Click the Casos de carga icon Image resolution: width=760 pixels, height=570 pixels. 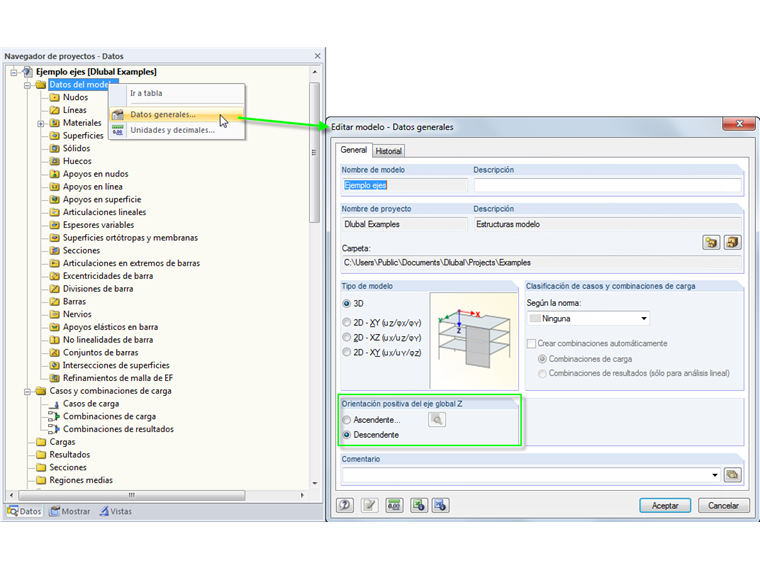(55, 404)
